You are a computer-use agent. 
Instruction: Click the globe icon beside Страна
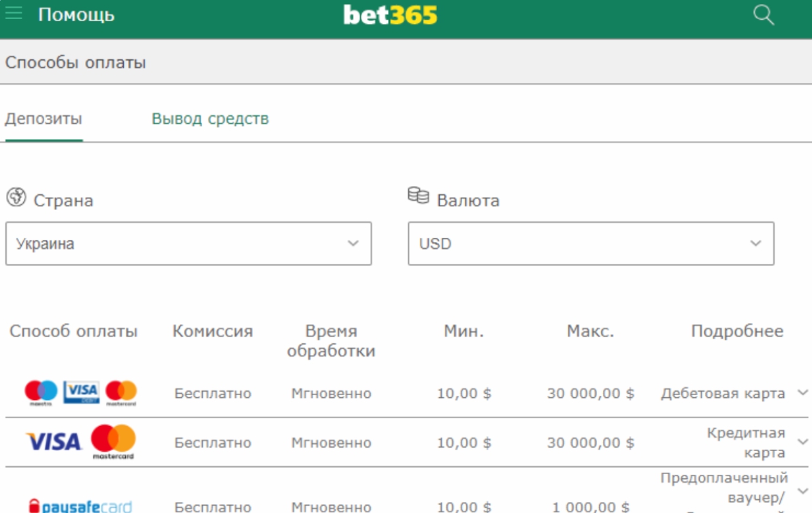point(16,198)
